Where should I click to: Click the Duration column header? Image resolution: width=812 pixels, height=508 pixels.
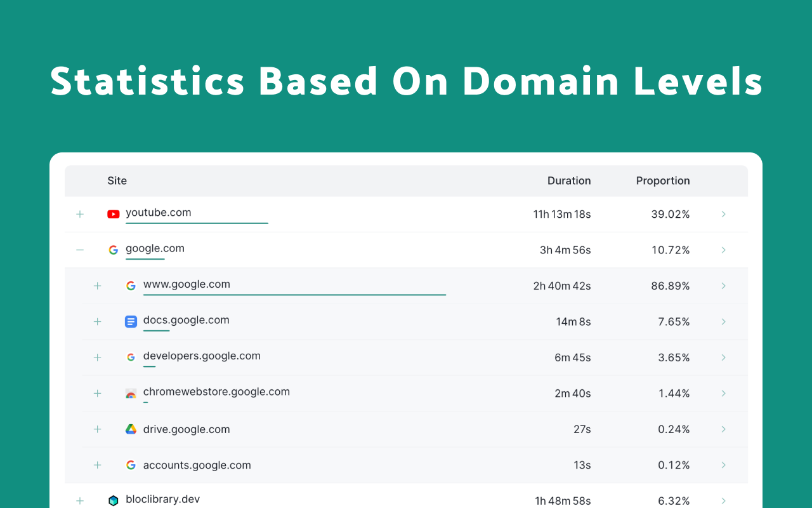pyautogui.click(x=569, y=181)
